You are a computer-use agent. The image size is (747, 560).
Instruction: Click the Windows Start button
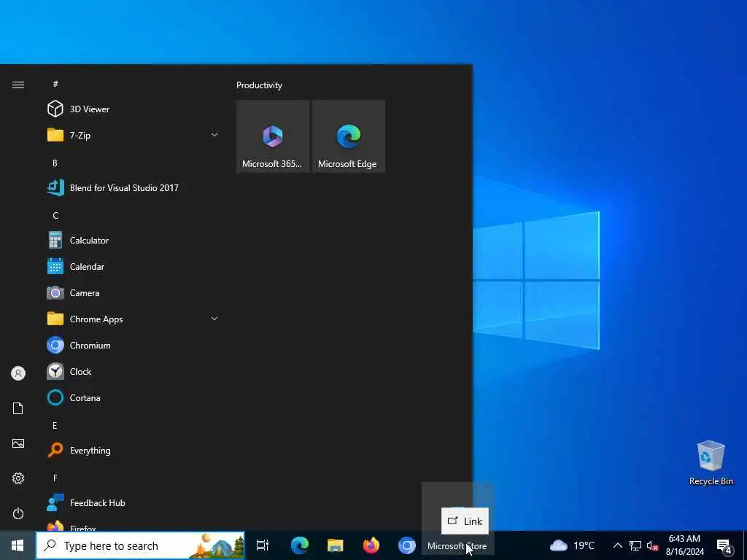click(x=18, y=545)
